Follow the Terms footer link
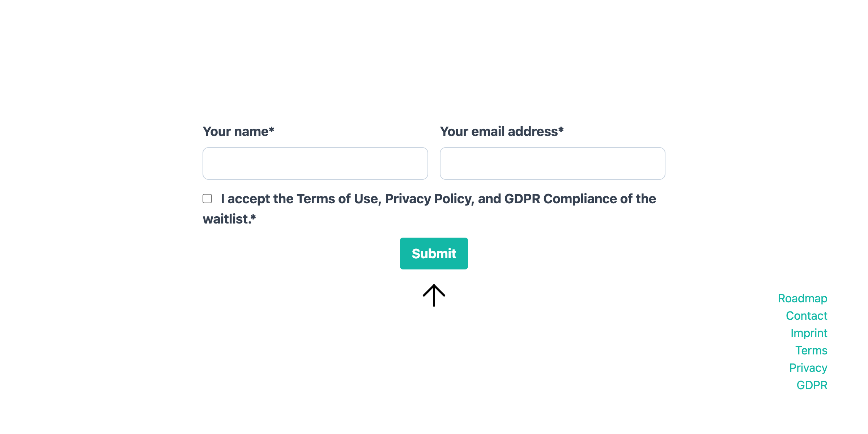Viewport: 868px width, 434px height. coord(811,350)
